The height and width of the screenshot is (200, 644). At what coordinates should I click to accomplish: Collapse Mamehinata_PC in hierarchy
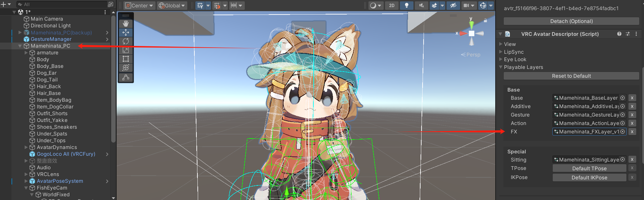coord(20,46)
